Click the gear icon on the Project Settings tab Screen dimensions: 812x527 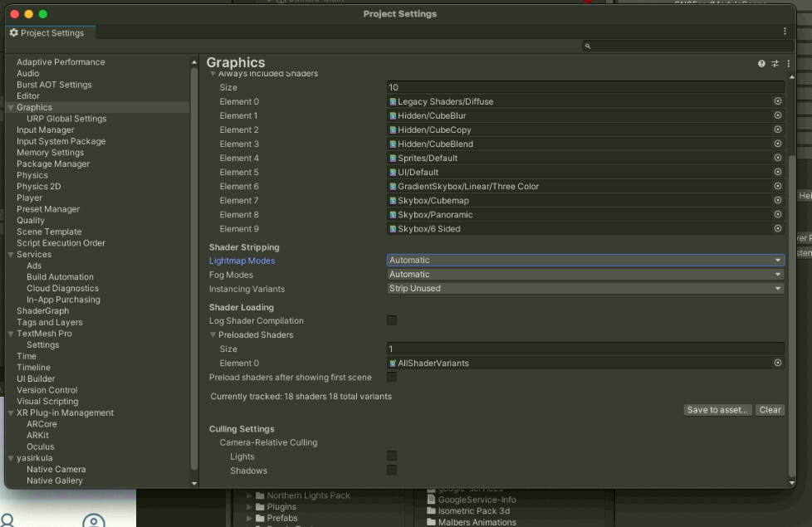click(x=12, y=33)
